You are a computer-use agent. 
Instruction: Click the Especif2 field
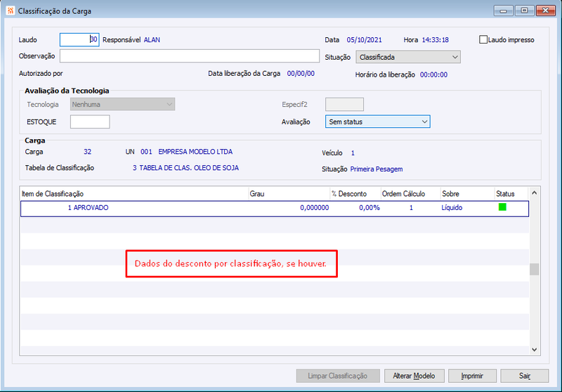click(344, 104)
